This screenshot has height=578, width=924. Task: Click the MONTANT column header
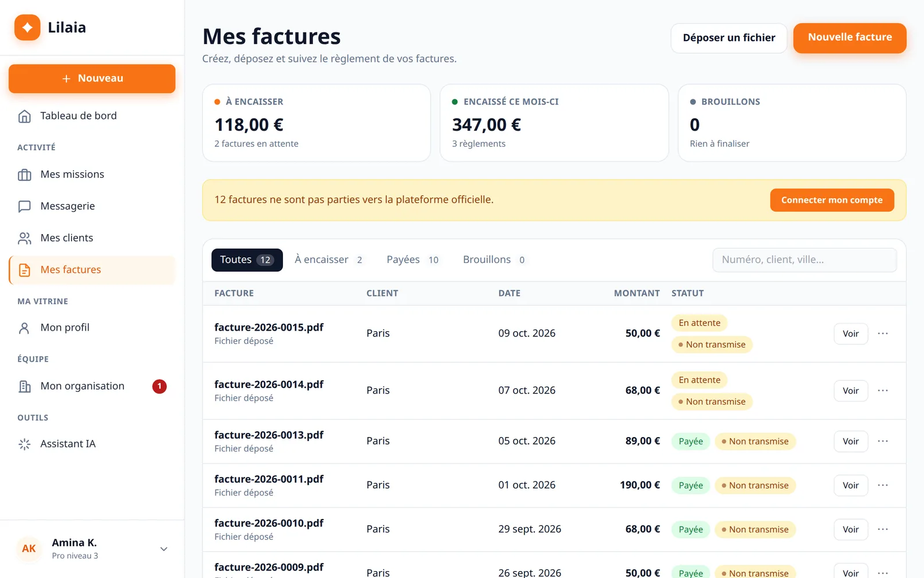point(636,293)
